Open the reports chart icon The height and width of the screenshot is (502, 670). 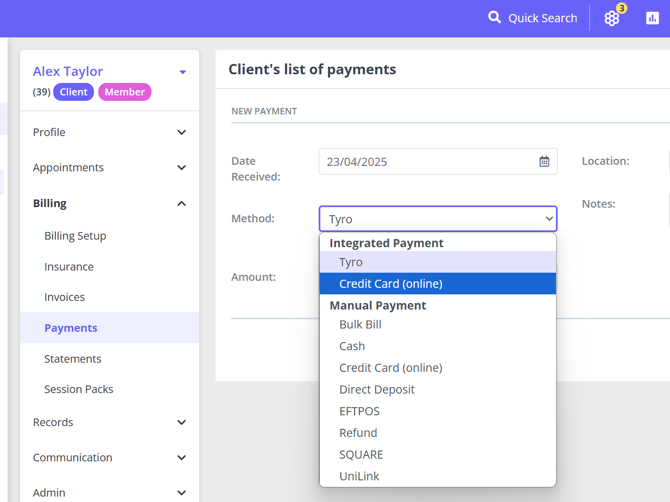(x=652, y=18)
